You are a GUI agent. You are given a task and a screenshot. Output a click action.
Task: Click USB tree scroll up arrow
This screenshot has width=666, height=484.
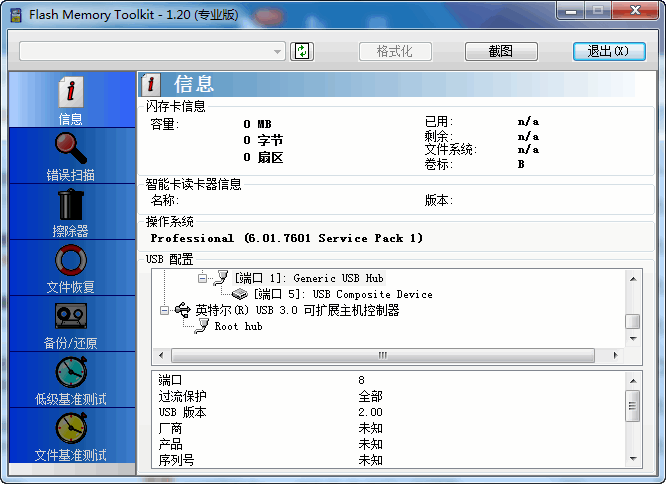click(633, 279)
